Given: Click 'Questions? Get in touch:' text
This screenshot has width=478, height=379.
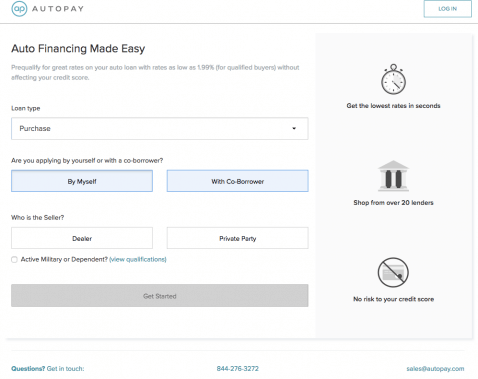Looking at the screenshot, I should click(x=48, y=369).
